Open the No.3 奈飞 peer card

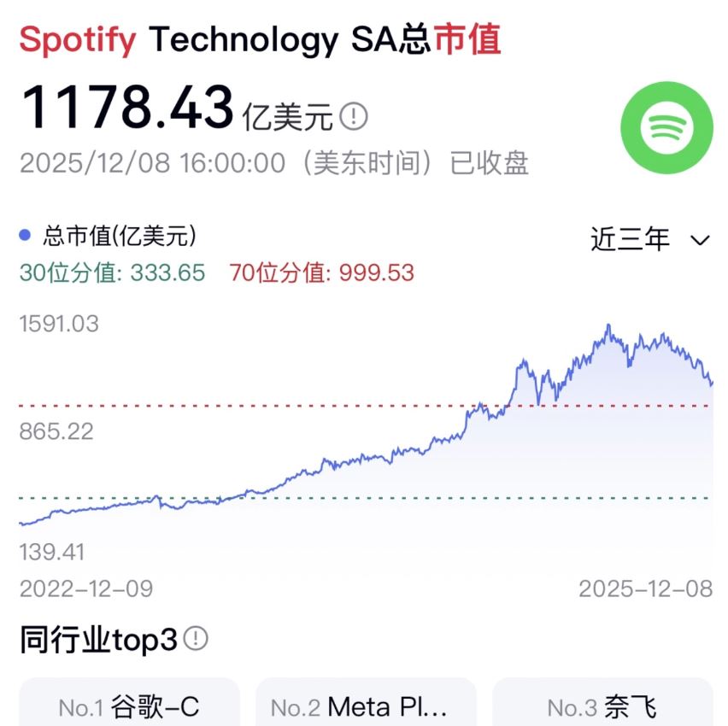point(602,706)
